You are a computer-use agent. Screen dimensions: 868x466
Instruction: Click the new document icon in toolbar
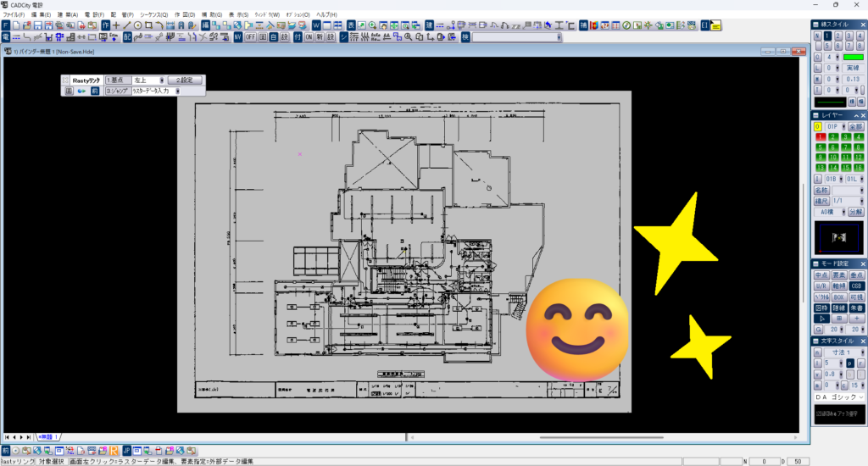pyautogui.click(x=16, y=25)
